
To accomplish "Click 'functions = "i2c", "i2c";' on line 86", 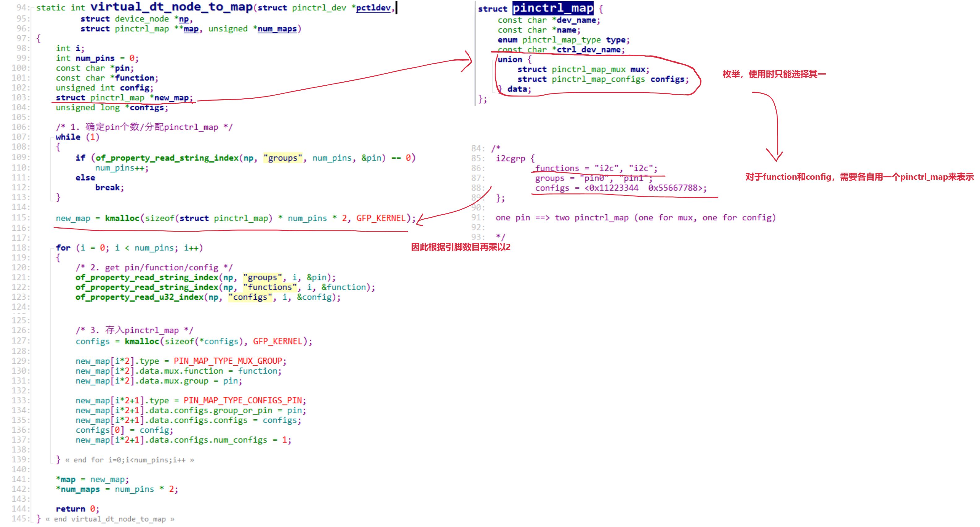I will coord(596,168).
